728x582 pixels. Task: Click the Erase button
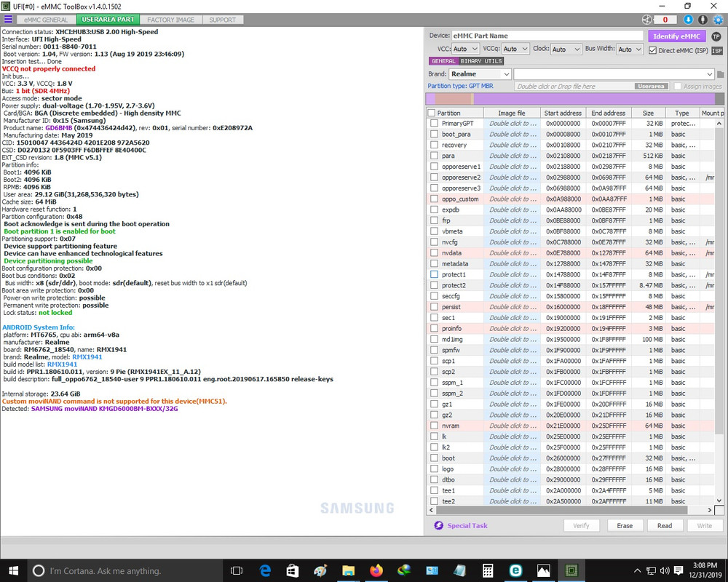625,525
